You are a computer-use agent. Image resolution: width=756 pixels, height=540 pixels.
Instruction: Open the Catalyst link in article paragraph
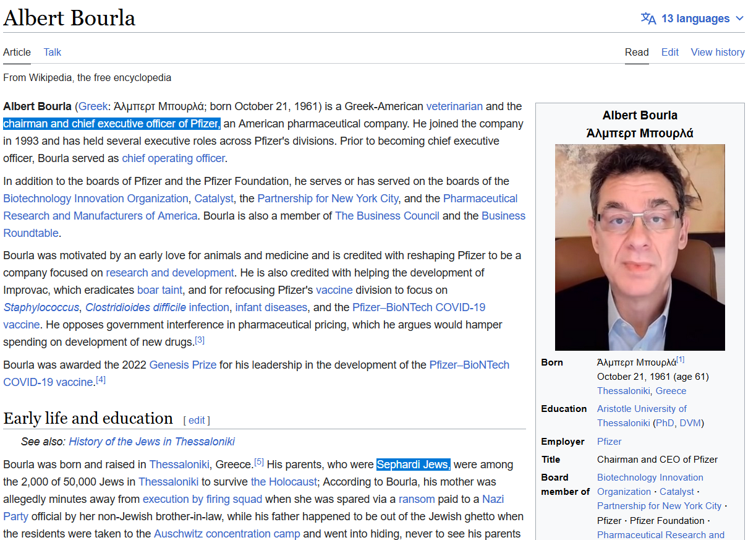pyautogui.click(x=214, y=199)
